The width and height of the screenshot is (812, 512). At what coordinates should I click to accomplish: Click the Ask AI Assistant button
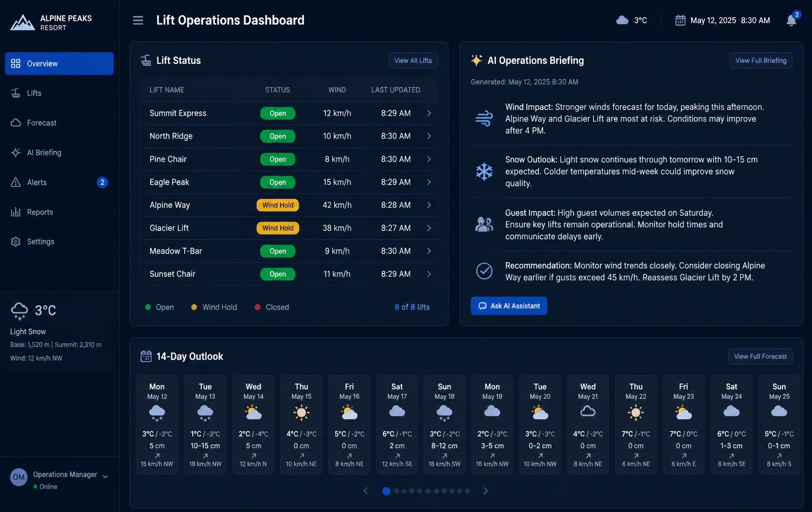(x=509, y=306)
